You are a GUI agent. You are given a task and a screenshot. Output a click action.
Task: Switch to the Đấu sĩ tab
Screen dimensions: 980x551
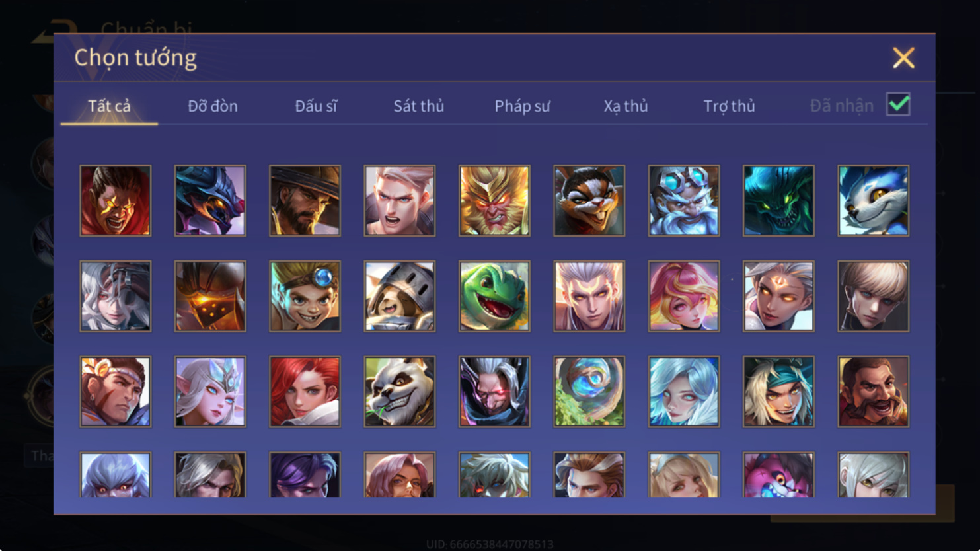point(316,106)
